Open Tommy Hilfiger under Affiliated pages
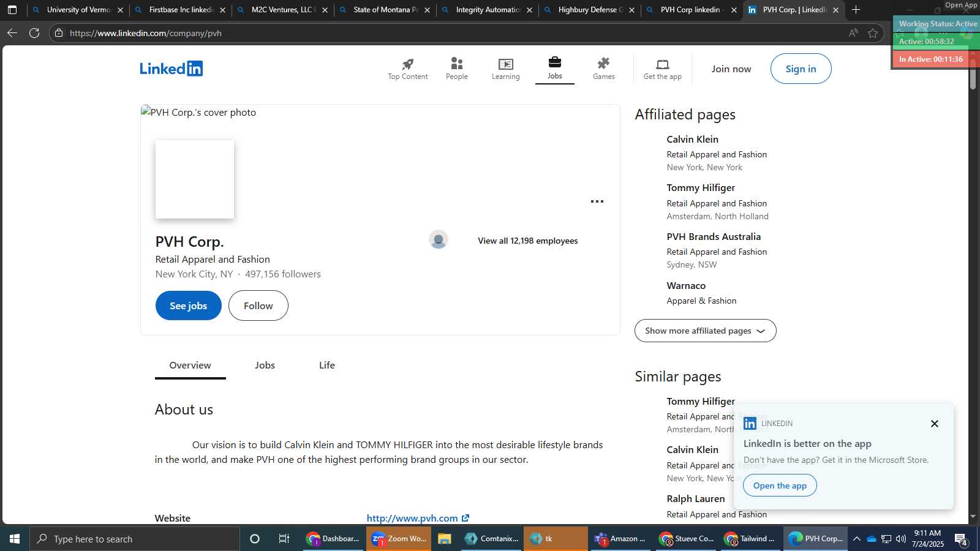980x551 pixels. pyautogui.click(x=701, y=188)
